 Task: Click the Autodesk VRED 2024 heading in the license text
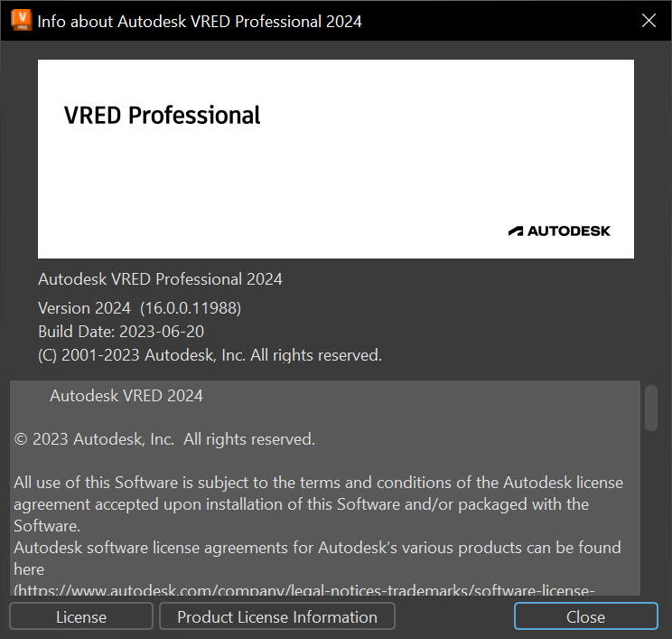pyautogui.click(x=126, y=396)
